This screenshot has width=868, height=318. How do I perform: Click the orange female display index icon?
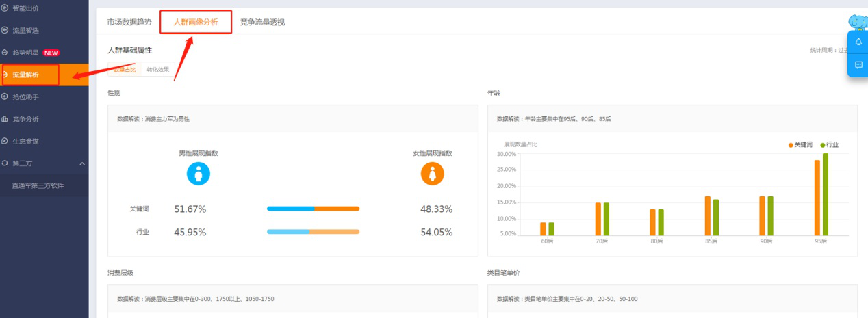[x=433, y=174]
